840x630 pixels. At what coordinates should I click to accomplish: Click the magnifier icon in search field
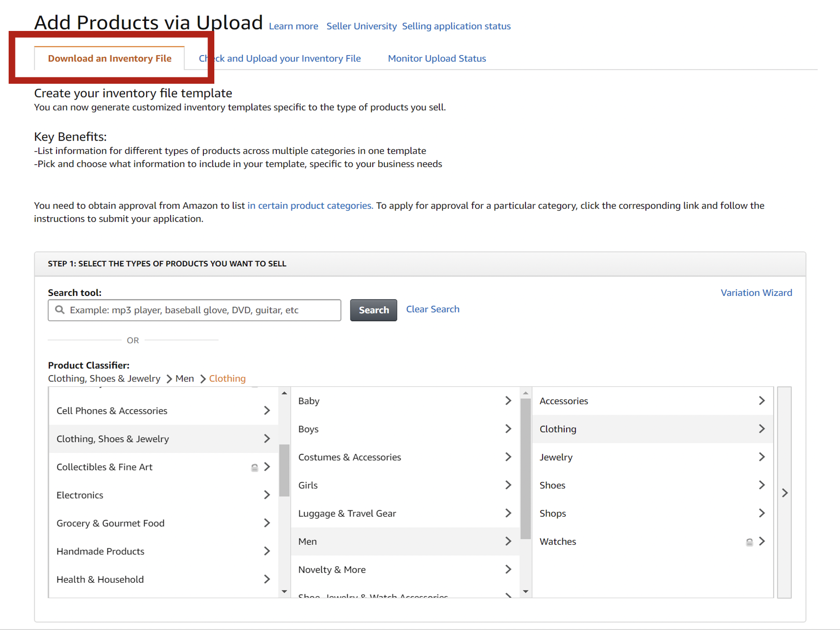[60, 310]
